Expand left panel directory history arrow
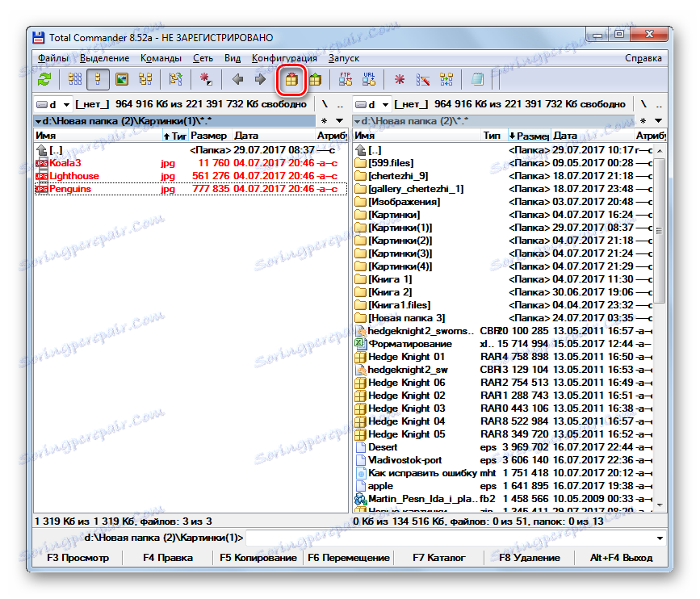Screen dimensions: 700x599 pyautogui.click(x=339, y=120)
